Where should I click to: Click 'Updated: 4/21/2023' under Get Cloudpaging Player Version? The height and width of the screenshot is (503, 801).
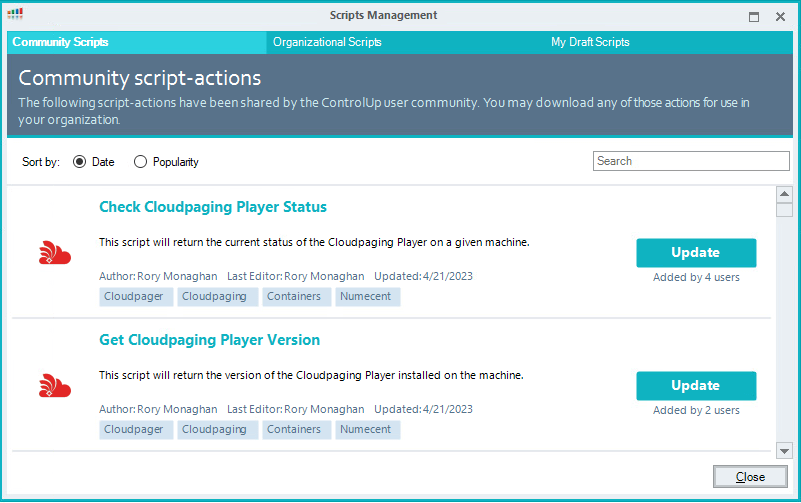click(x=423, y=410)
